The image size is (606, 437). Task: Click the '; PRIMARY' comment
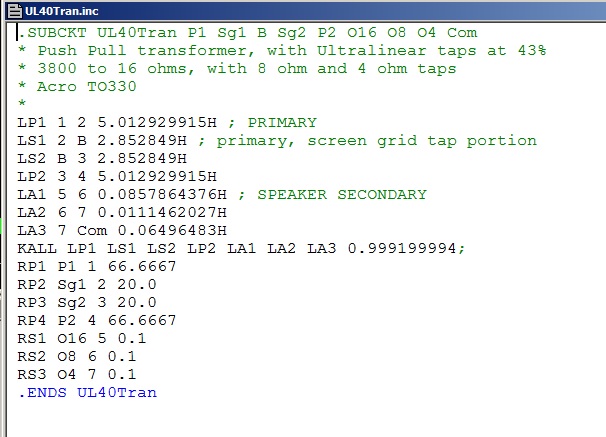click(272, 122)
